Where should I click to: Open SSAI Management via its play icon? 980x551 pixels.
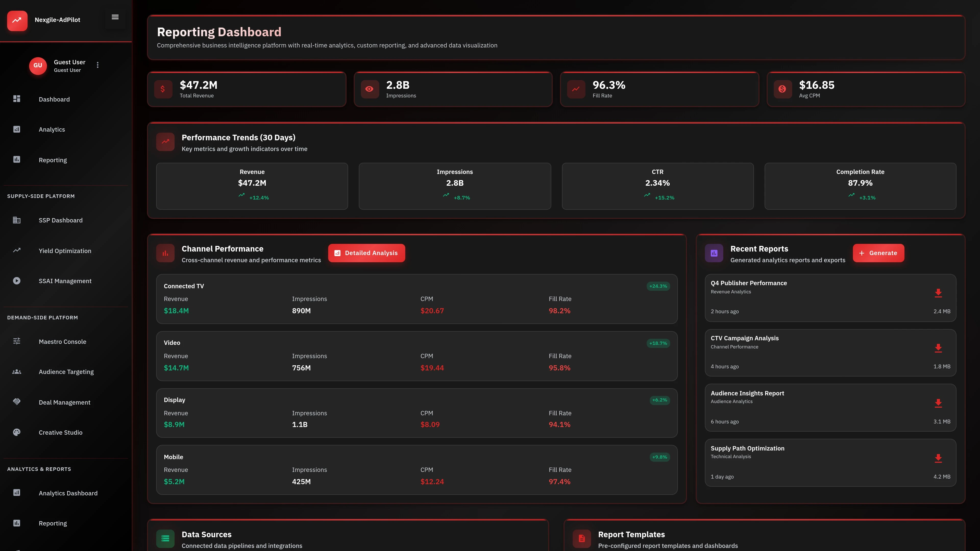[x=17, y=281]
